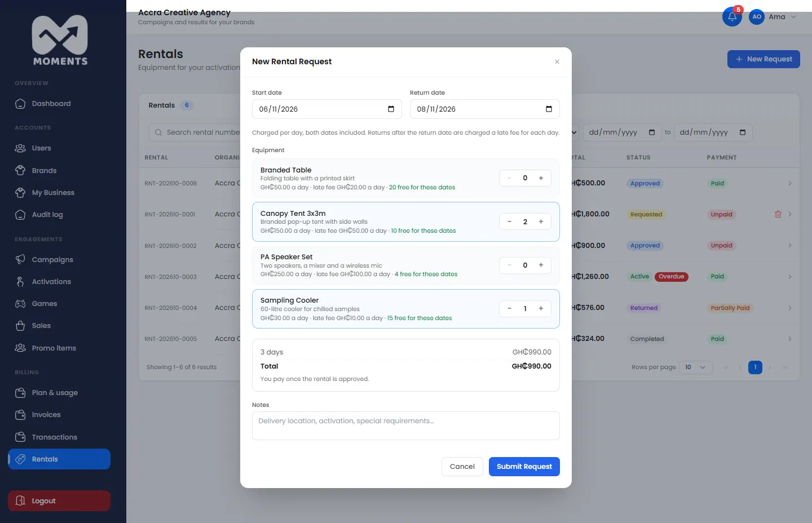Open the Start date calendar picker icon
Screen dimensions: 812x523
(x=391, y=109)
